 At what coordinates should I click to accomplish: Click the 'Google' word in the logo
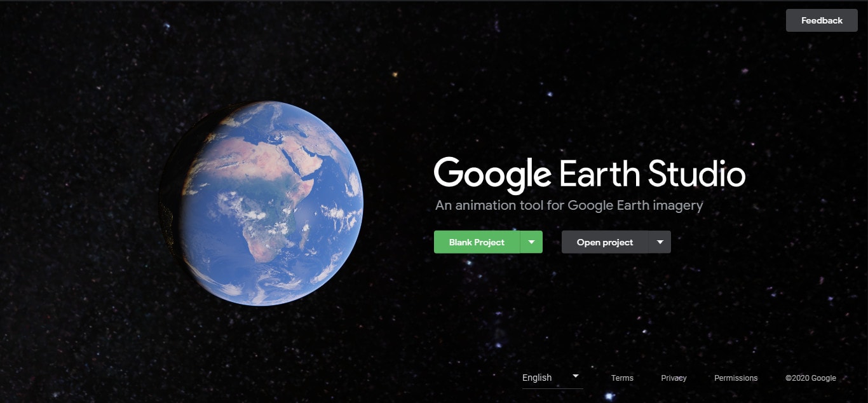[x=492, y=174]
